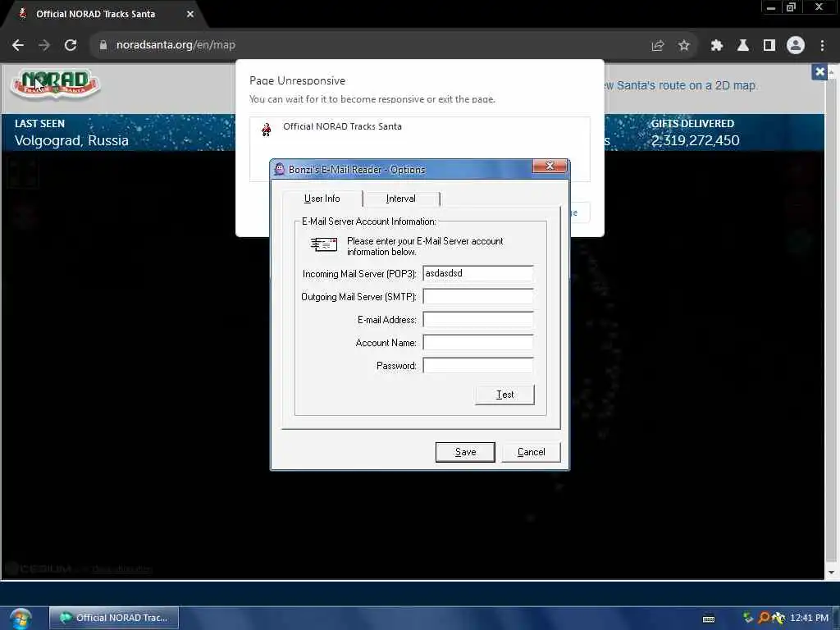Toggle Chrome side panel
The width and height of the screenshot is (840, 630).
pos(769,46)
